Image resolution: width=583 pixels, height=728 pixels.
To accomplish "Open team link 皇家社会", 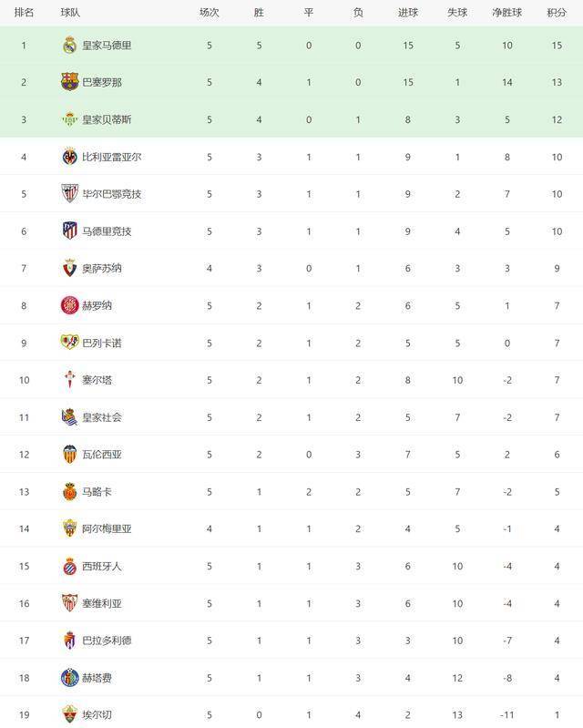I will tap(102, 417).
